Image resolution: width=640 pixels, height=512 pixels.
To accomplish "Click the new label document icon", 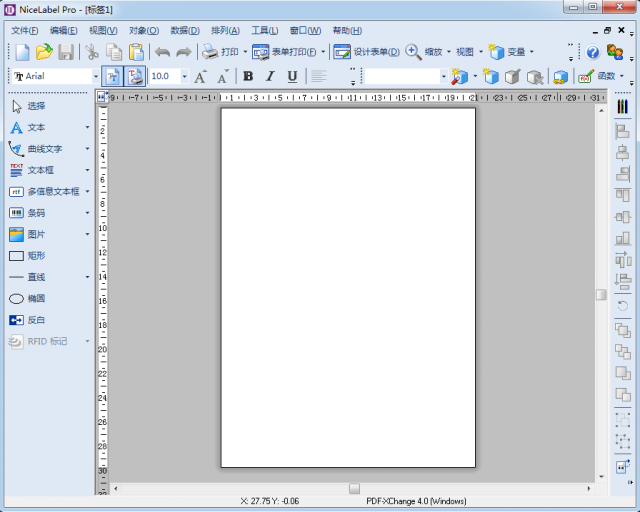I will (x=22, y=52).
